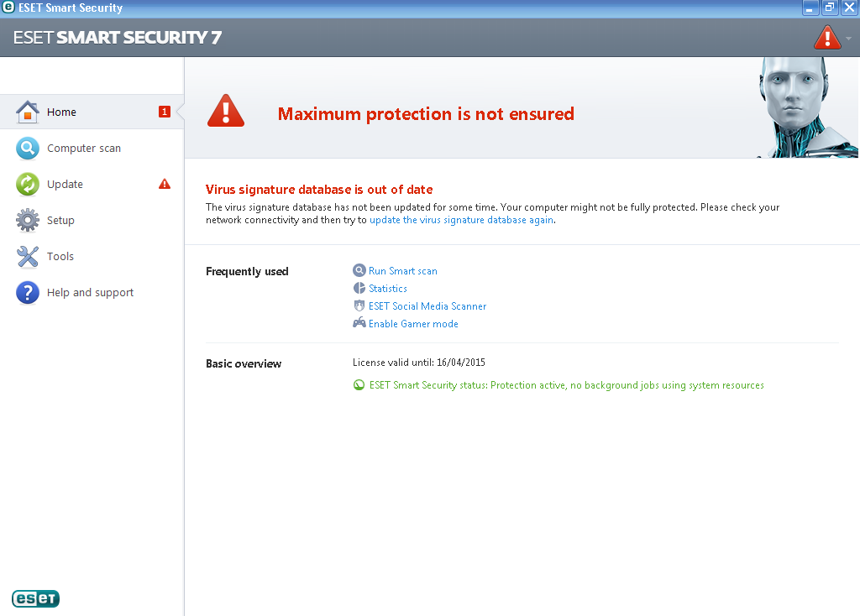Open the Statistics link
This screenshot has height=616, width=860.
pyautogui.click(x=388, y=288)
